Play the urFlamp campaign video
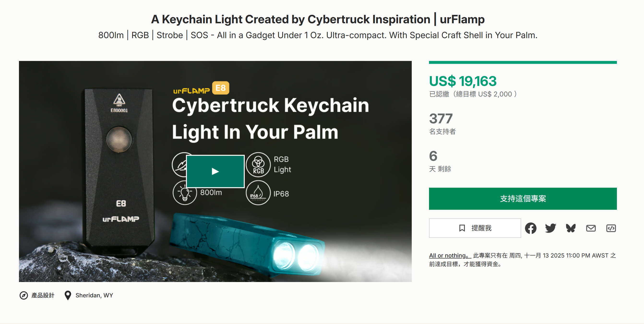 click(x=215, y=171)
